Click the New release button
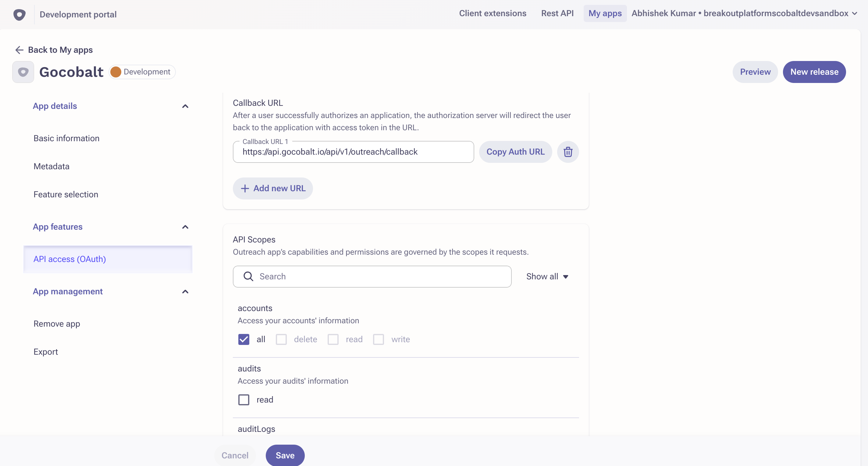Screen dimensions: 868x466 coord(814,71)
